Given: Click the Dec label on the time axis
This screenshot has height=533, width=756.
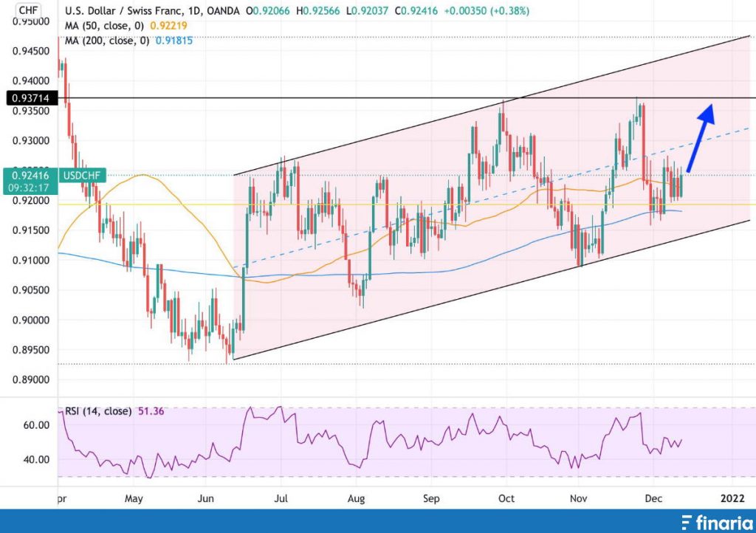Looking at the screenshot, I should click(654, 498).
